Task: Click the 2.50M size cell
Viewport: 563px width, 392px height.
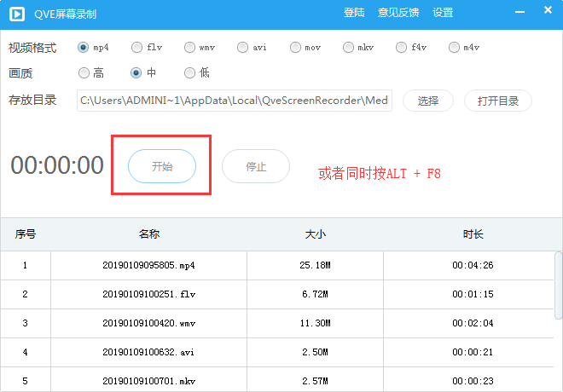Action: click(x=316, y=353)
